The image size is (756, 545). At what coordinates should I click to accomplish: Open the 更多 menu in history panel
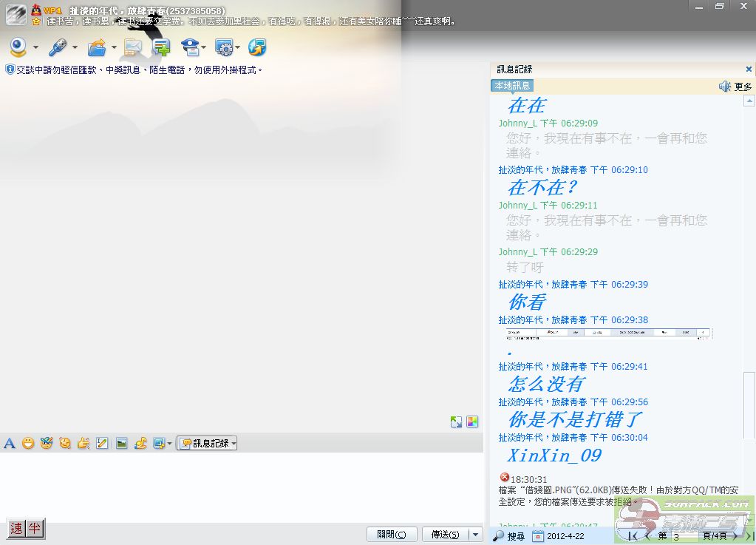(743, 87)
